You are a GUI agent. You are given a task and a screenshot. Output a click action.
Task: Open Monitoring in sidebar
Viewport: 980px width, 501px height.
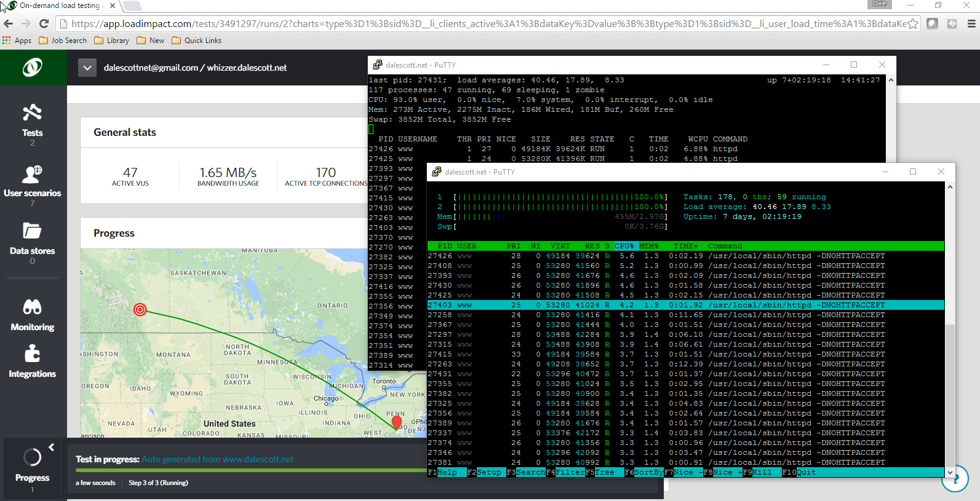click(33, 315)
